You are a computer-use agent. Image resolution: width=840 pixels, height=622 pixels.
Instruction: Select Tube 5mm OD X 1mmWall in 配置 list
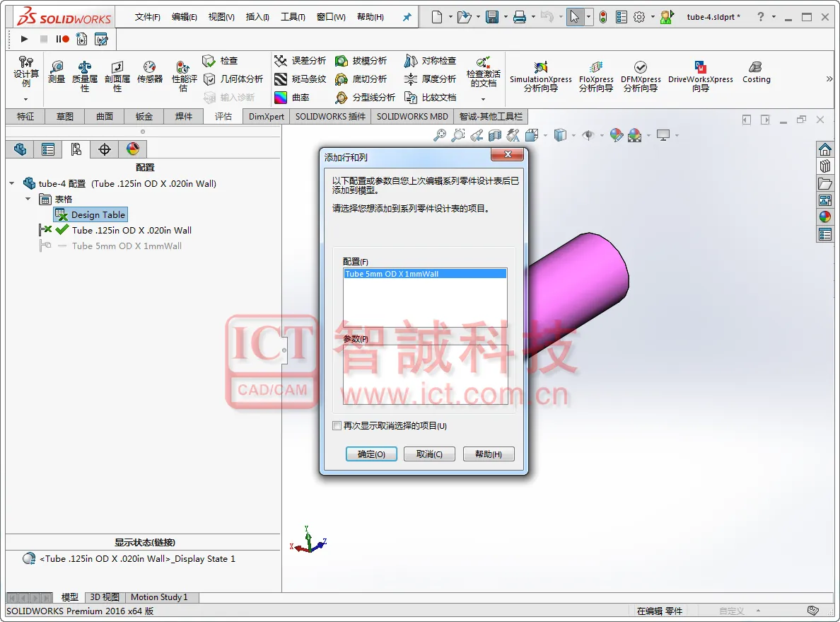tap(425, 274)
